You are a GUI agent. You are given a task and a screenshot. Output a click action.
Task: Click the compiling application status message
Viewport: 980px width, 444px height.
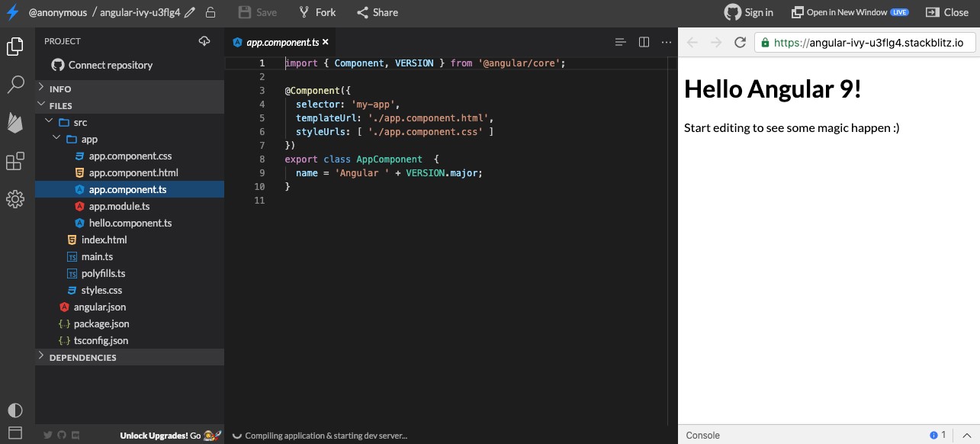tap(326, 436)
